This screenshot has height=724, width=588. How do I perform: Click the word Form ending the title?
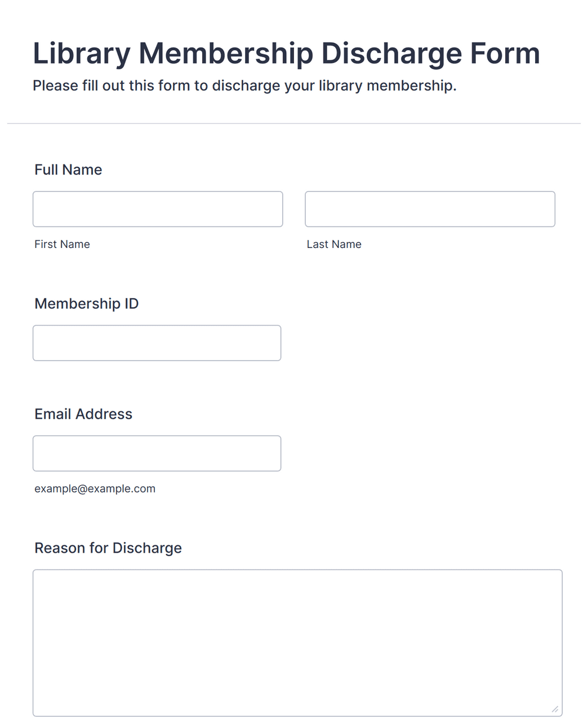[505, 54]
